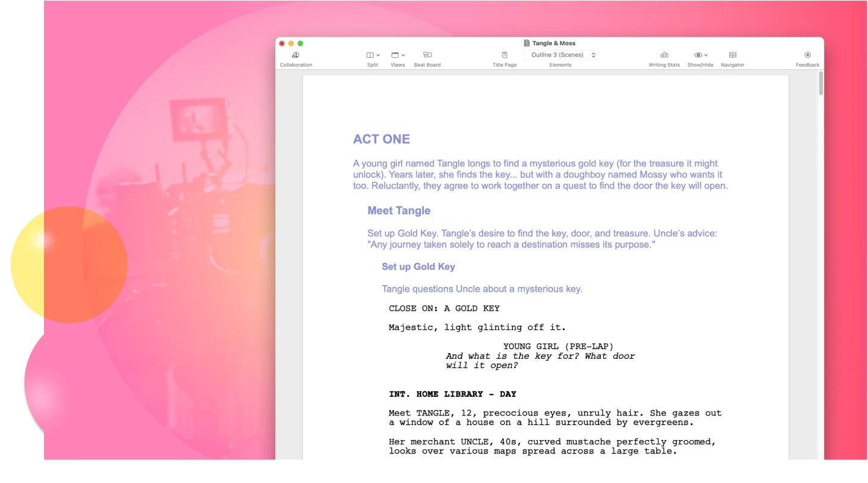Expand the Views dropdown chevron
The height and width of the screenshot is (483, 868).
click(x=403, y=55)
